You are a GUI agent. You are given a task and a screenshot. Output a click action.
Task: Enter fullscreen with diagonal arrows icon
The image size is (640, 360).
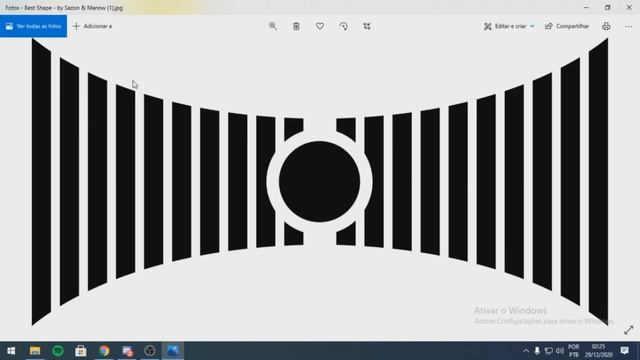point(629,330)
